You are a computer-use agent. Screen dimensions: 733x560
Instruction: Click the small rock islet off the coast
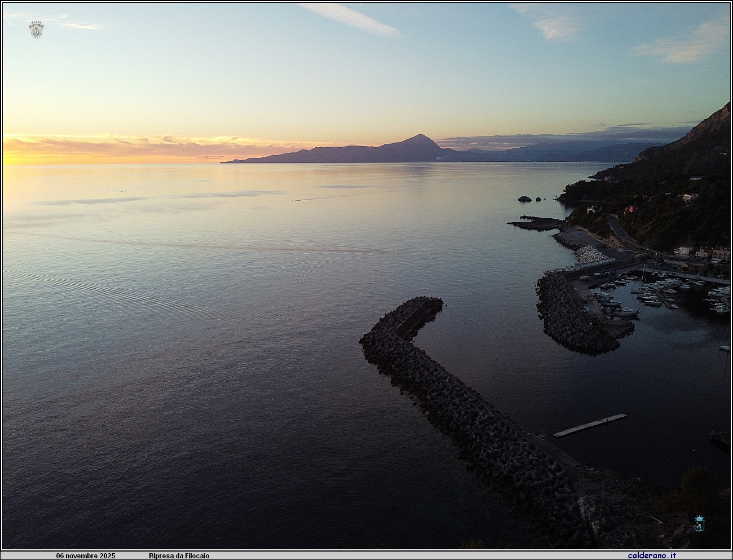click(x=524, y=199)
